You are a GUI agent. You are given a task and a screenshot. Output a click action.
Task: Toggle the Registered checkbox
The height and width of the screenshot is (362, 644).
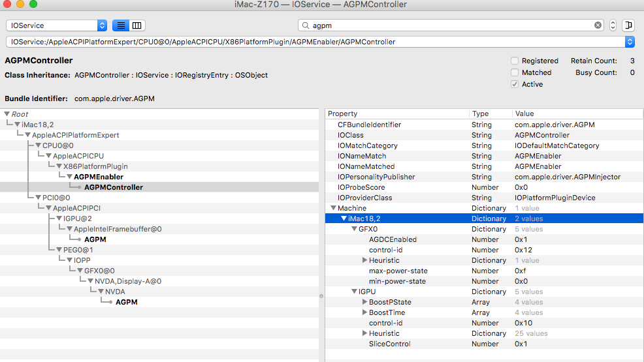[x=515, y=61]
